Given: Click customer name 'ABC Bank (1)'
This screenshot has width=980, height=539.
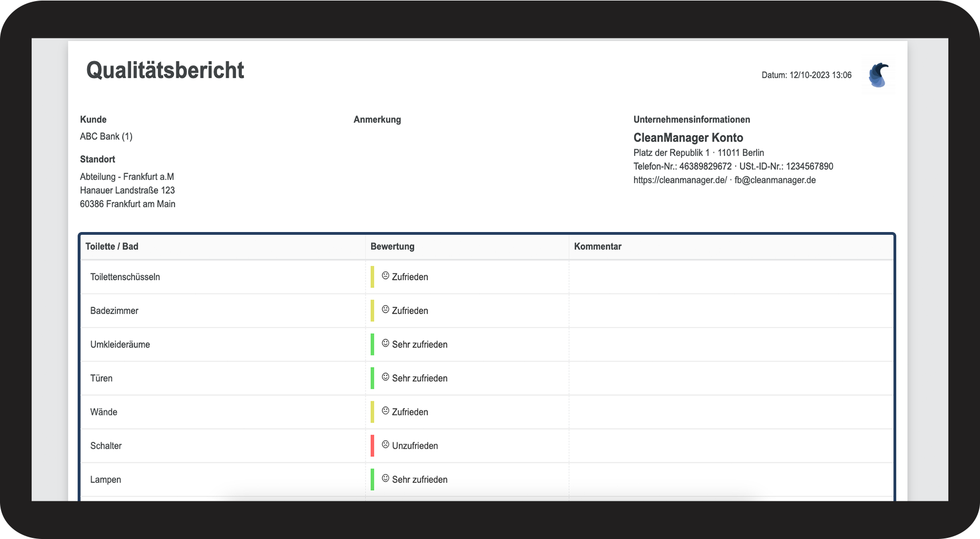Looking at the screenshot, I should coord(106,137).
